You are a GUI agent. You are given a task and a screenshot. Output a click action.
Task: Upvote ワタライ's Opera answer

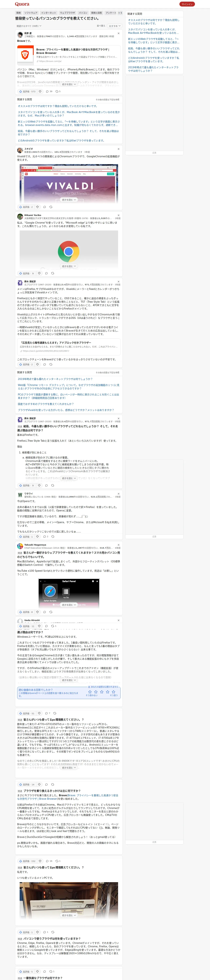[26, 536]
